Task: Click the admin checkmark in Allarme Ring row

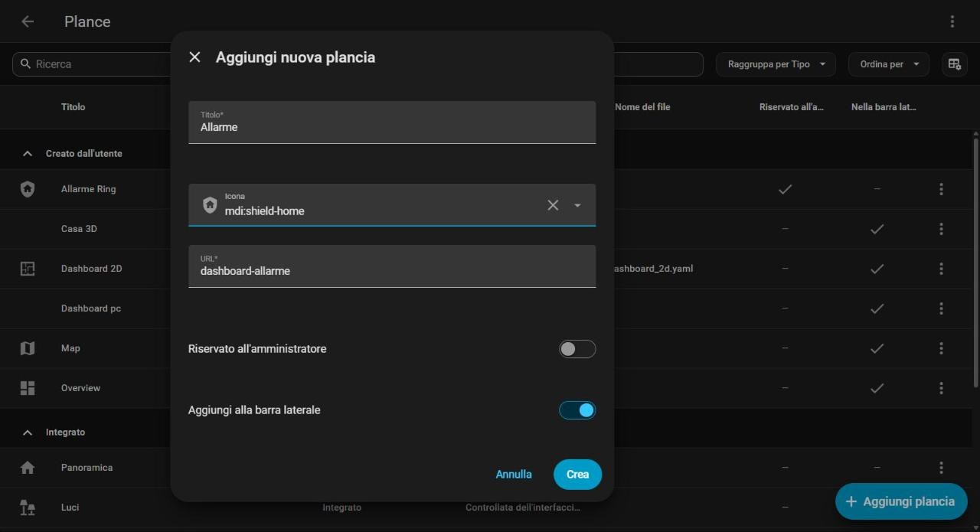Action: tap(785, 189)
